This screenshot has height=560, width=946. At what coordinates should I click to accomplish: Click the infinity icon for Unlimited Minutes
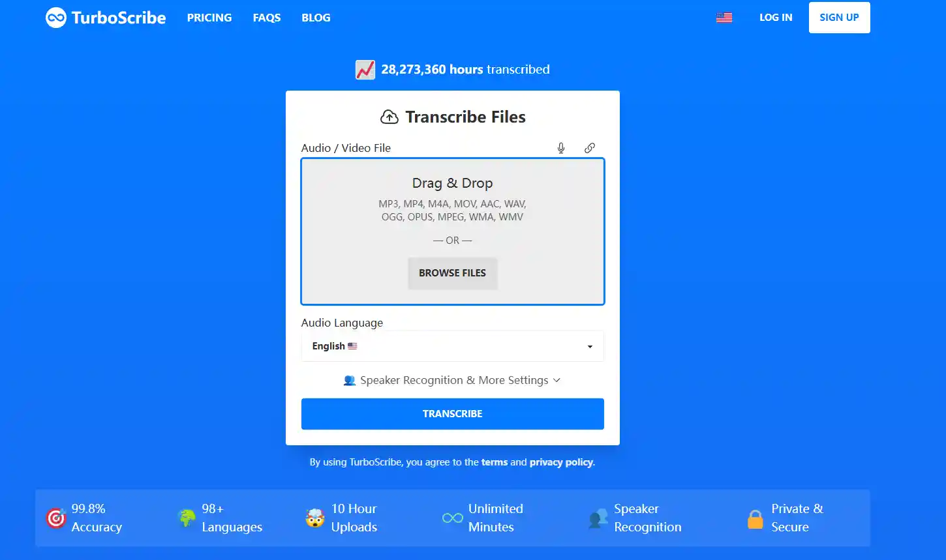[x=451, y=518]
